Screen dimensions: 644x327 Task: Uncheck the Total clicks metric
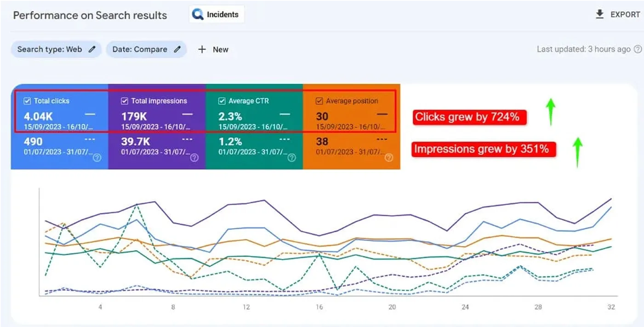coord(28,101)
